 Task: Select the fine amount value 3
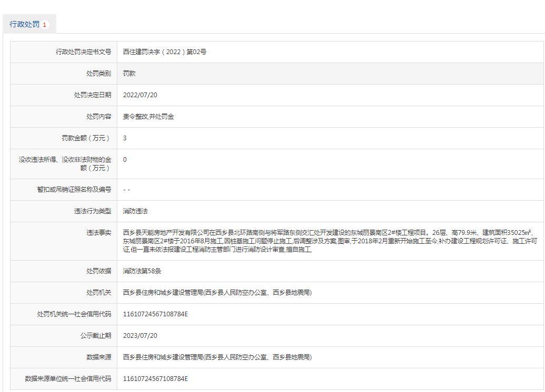coord(125,138)
